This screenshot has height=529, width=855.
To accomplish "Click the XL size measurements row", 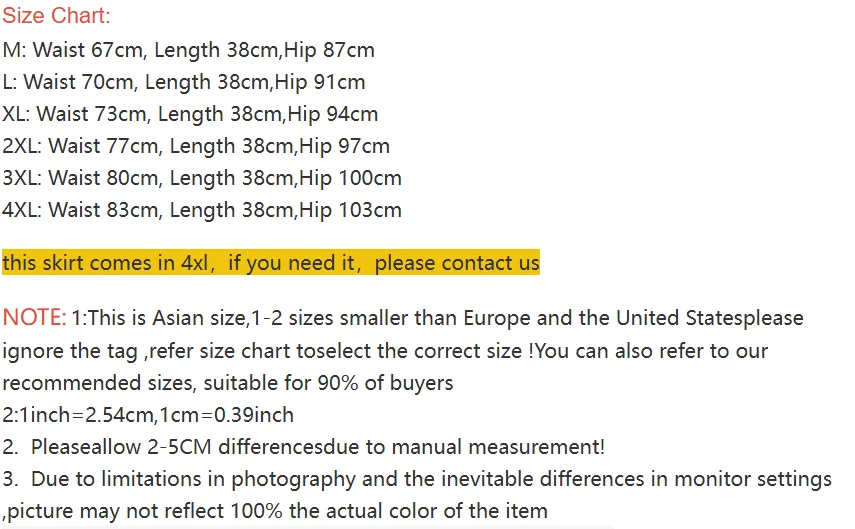I will coord(190,114).
